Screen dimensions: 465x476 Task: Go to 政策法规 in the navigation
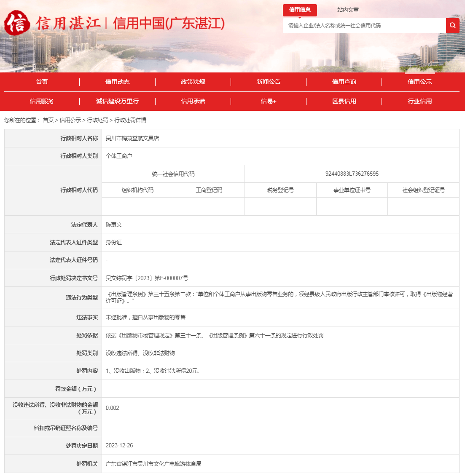point(193,82)
